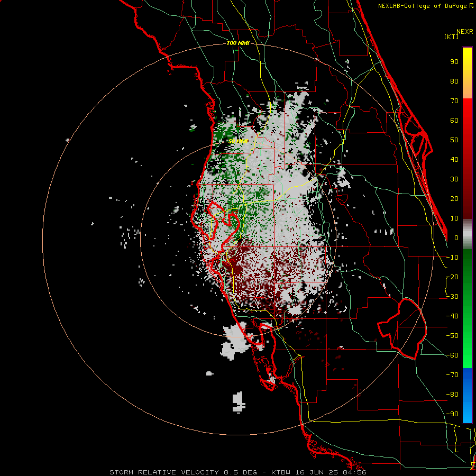Viewport: 476px width, 476px height.
Task: Click the -70 knot scale label
Action: point(452,375)
